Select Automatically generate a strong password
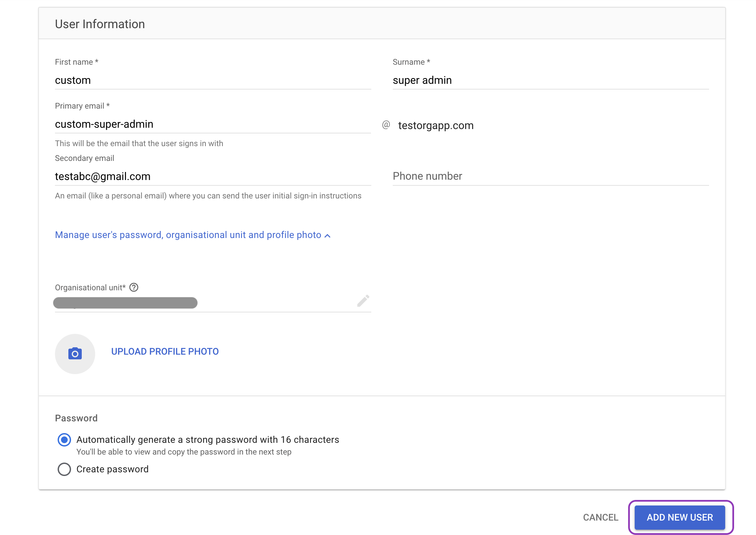 pos(64,440)
